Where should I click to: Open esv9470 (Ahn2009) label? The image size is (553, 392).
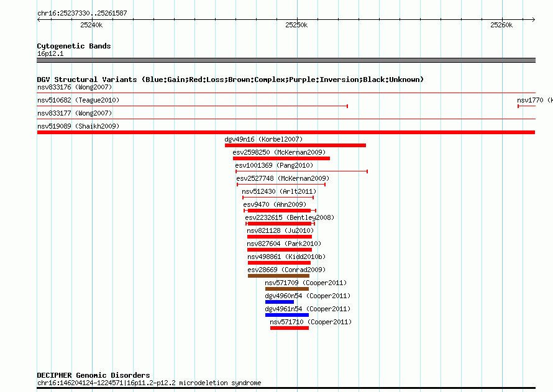(x=275, y=204)
